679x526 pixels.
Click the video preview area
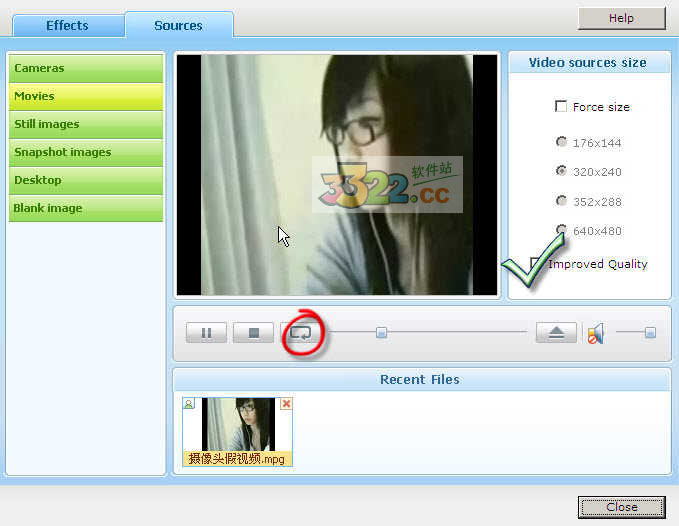tap(337, 175)
